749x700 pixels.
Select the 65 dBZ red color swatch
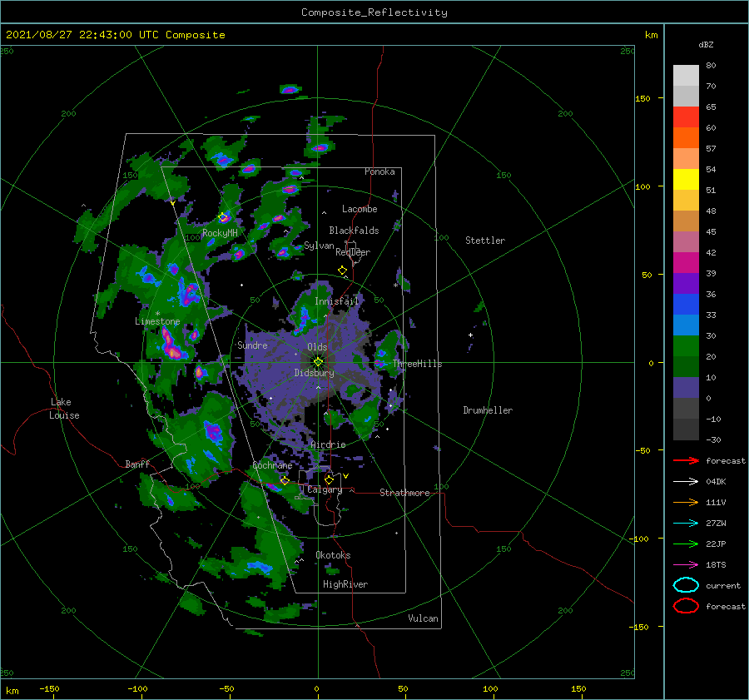(x=686, y=117)
